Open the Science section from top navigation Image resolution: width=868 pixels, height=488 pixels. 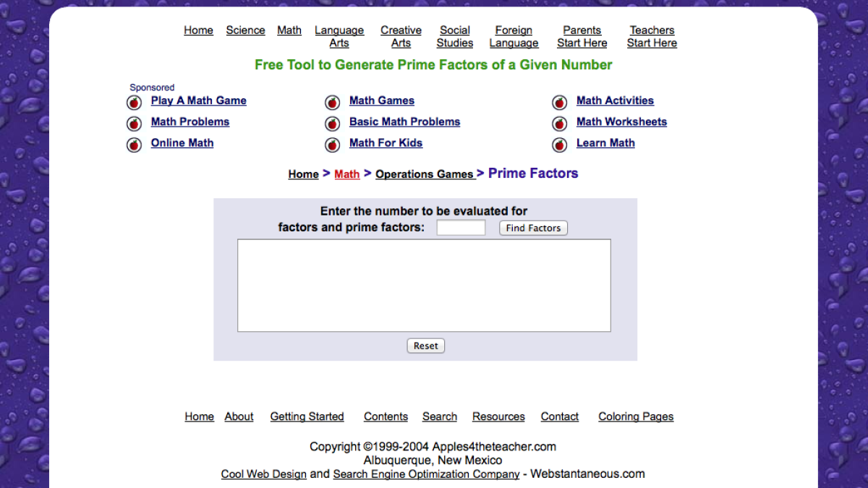click(245, 30)
